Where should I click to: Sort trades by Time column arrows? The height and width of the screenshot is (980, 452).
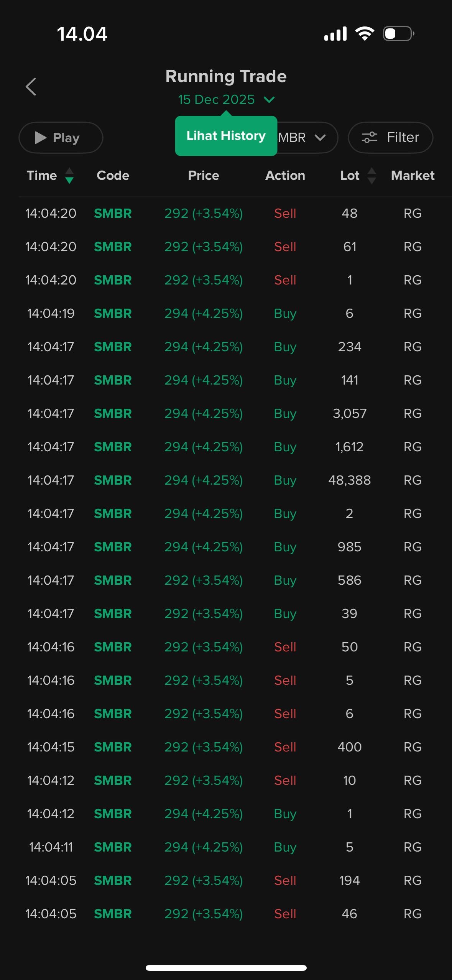click(x=69, y=176)
